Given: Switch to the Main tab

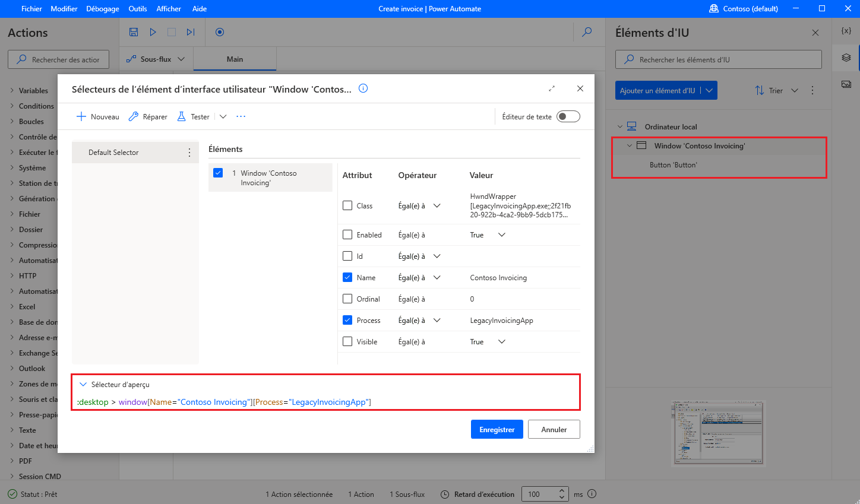Looking at the screenshot, I should pos(235,59).
